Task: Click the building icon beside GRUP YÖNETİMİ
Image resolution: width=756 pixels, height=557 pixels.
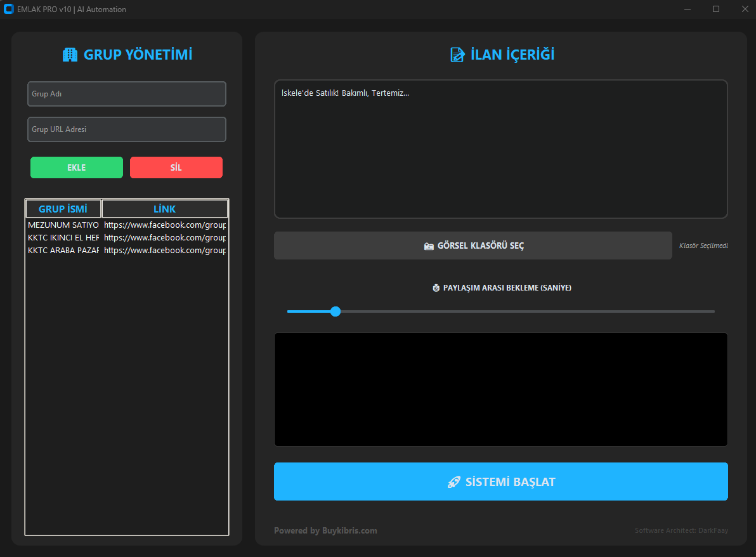Action: [70, 55]
